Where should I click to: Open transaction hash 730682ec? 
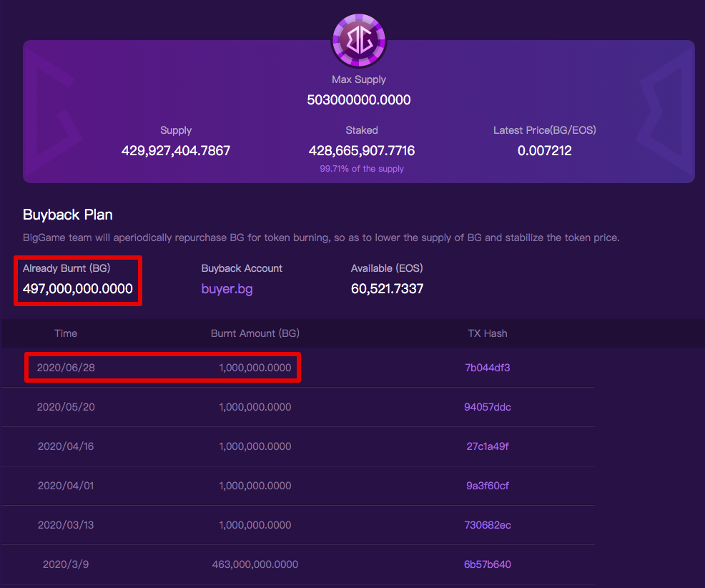click(488, 525)
